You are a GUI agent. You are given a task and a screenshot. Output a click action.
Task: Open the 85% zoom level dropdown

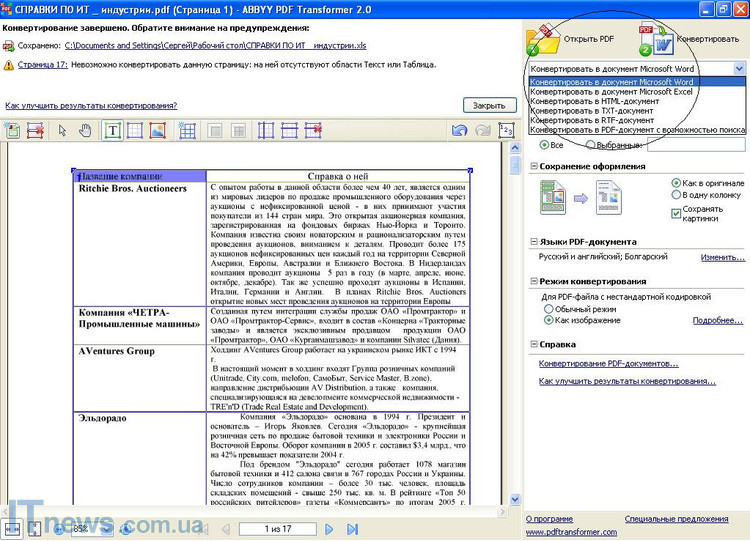click(106, 529)
